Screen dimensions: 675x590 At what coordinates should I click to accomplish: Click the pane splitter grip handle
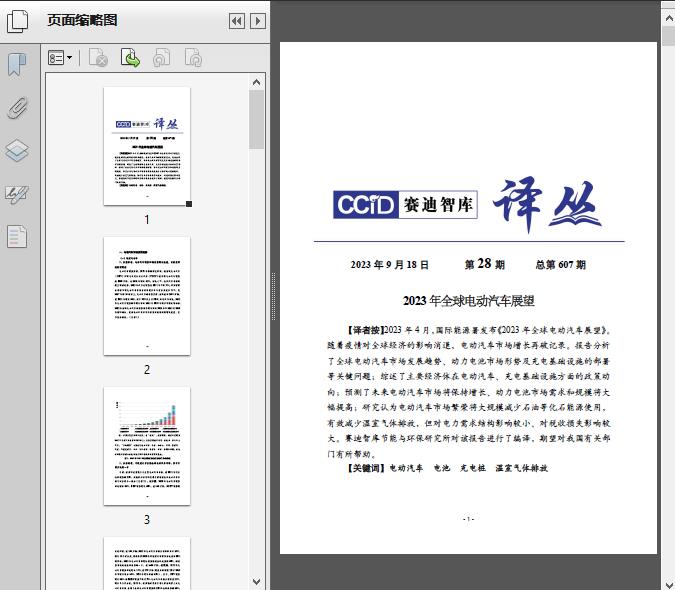[x=273, y=297]
